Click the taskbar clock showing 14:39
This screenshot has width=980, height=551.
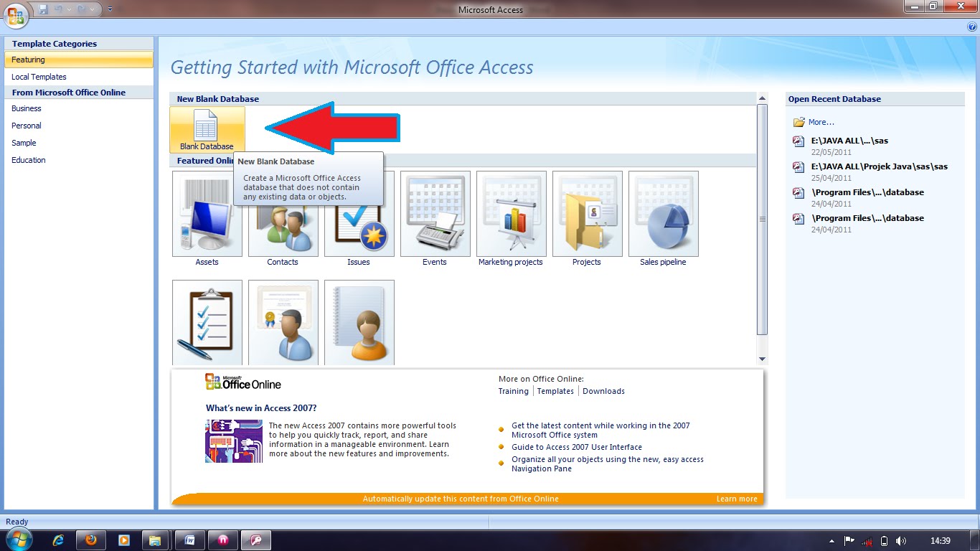tap(940, 541)
